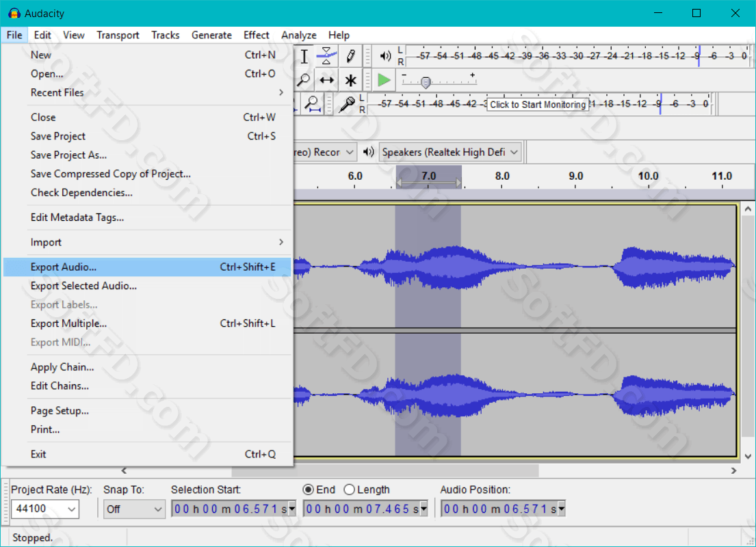Viewport: 756px width, 547px height.
Task: Choose Exit from the File menu
Action: point(147,455)
